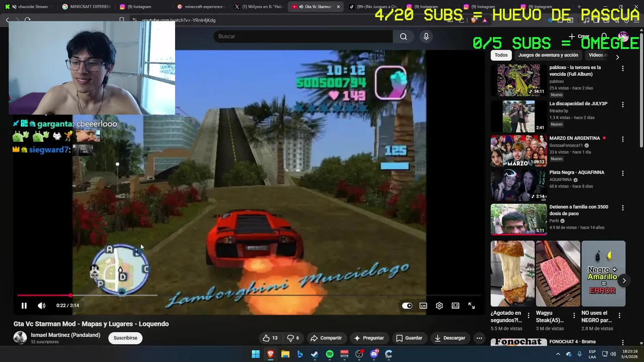Click the Compartir share button

pyautogui.click(x=326, y=338)
